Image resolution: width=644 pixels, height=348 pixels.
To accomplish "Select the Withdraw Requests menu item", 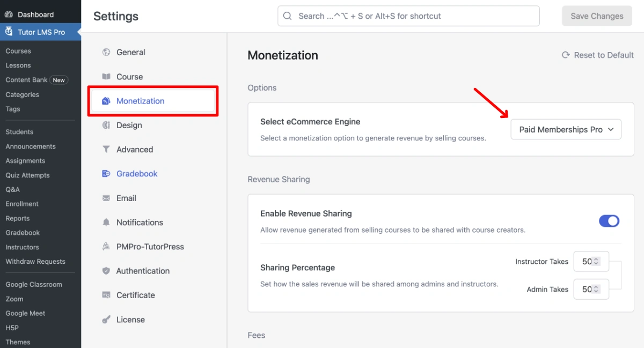I will pos(35,261).
